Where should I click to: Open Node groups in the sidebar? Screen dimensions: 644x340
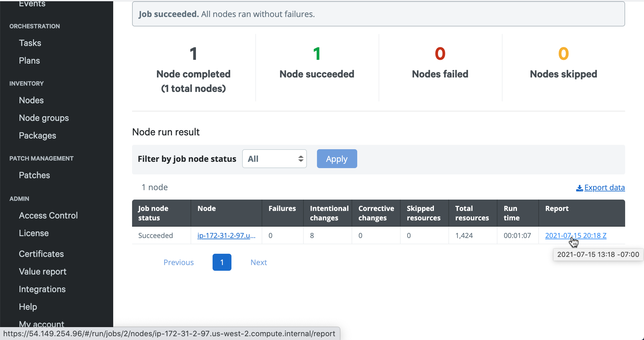coord(44,118)
